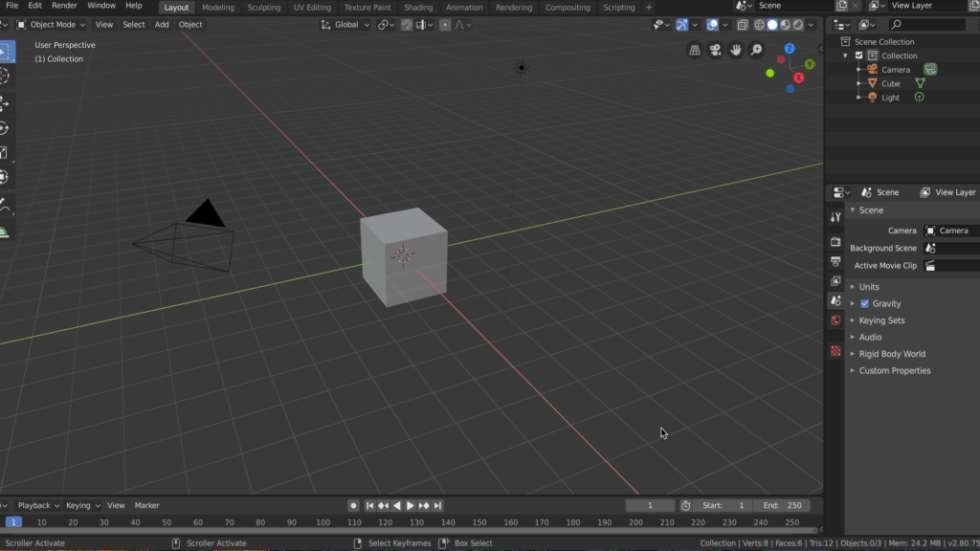
Task: Open the Texture properties checker icon
Action: click(835, 351)
